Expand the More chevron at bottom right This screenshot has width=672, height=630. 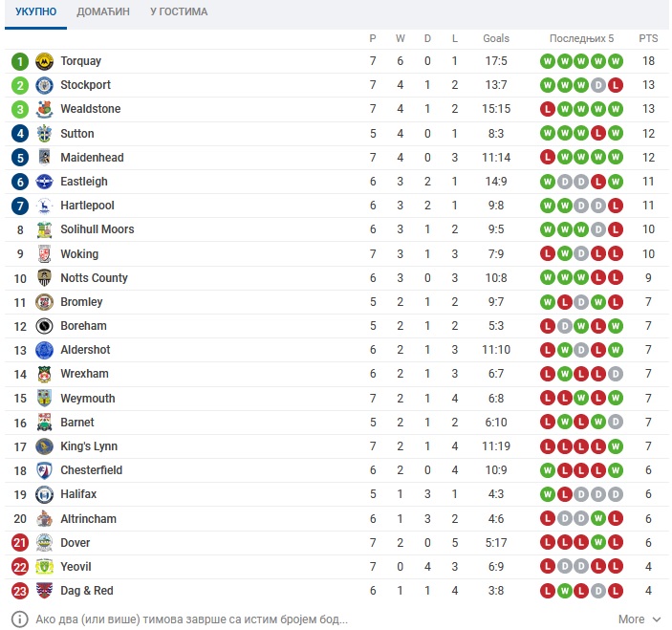656,619
